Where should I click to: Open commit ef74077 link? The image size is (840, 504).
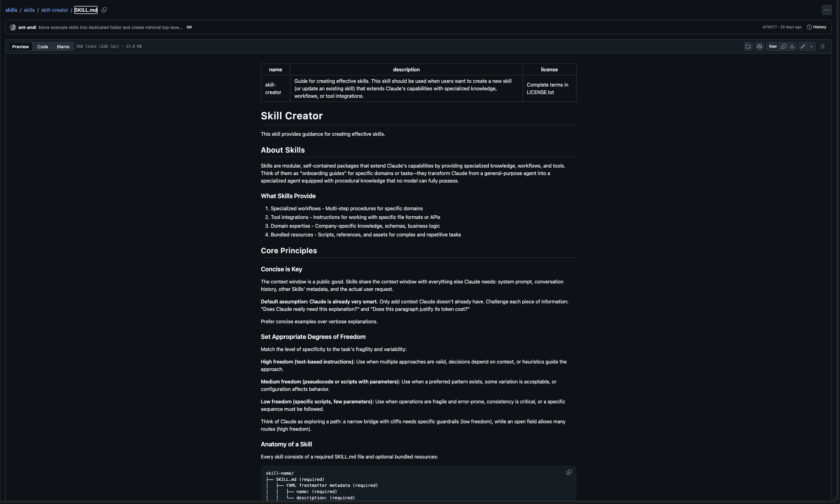[769, 27]
